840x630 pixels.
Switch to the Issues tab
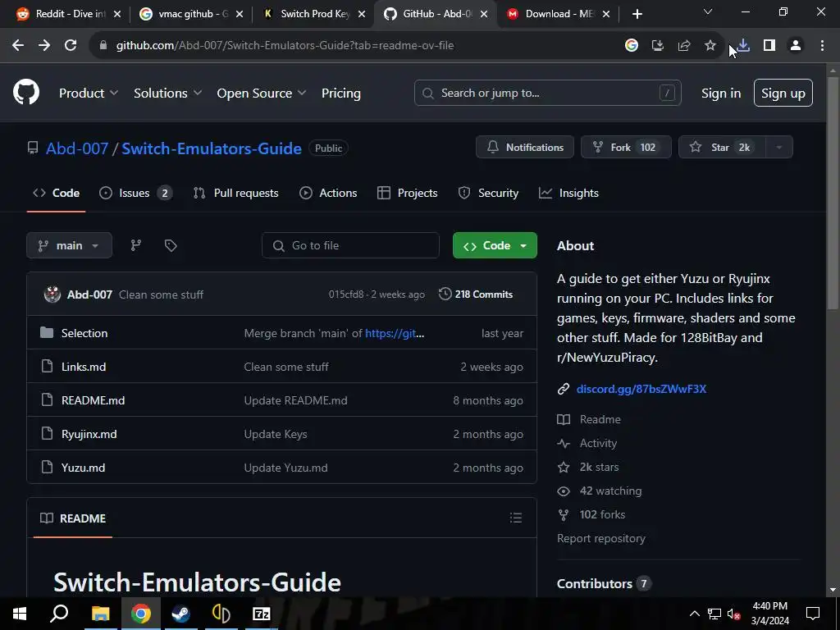click(x=136, y=193)
